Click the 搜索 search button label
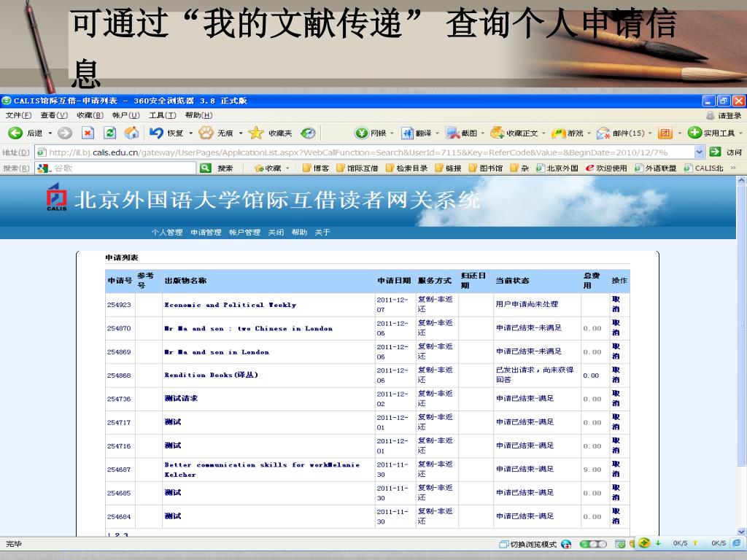 pos(225,168)
